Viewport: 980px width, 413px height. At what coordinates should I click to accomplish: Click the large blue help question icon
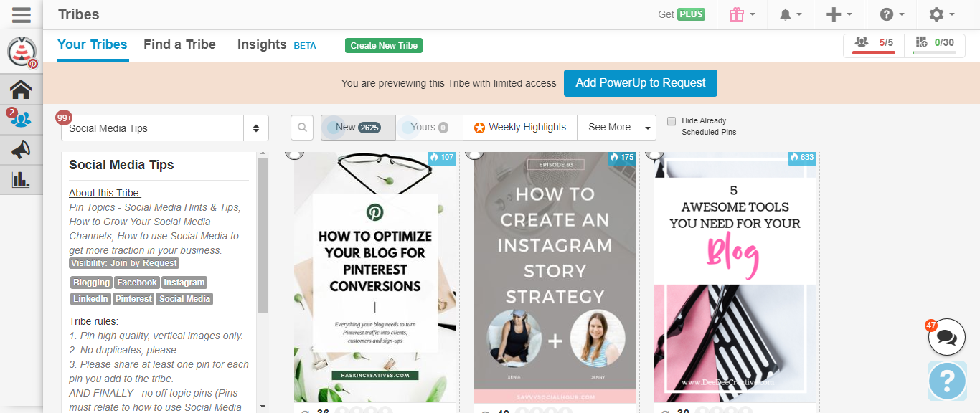click(x=947, y=381)
